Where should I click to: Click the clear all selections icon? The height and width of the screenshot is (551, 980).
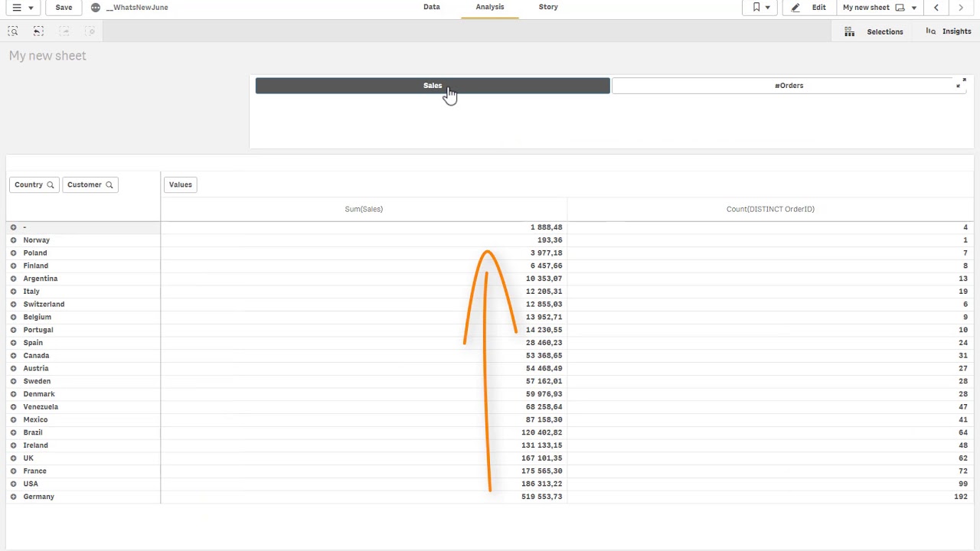(90, 31)
